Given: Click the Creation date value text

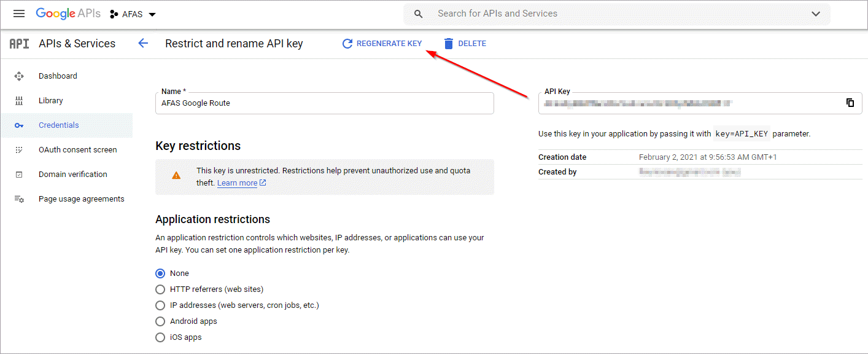Looking at the screenshot, I should tap(708, 157).
